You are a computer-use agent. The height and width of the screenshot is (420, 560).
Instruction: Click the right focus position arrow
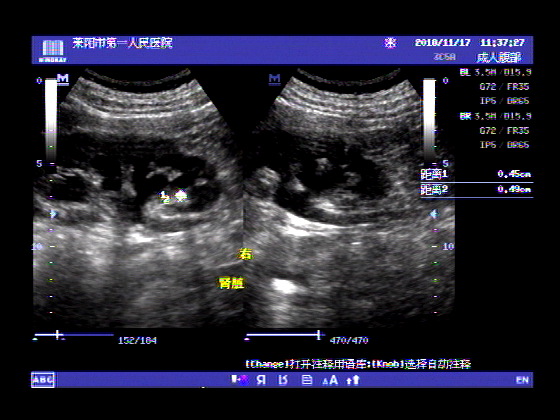point(433,214)
